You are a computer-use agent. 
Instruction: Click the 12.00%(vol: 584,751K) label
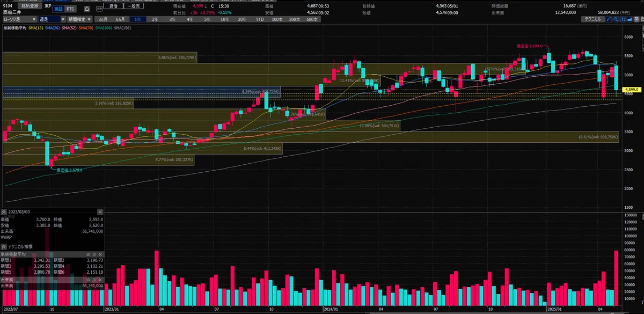pyautogui.click(x=379, y=126)
